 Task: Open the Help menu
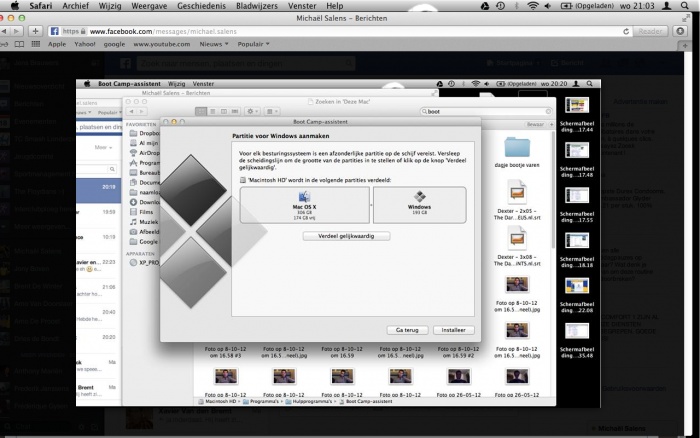(334, 6)
